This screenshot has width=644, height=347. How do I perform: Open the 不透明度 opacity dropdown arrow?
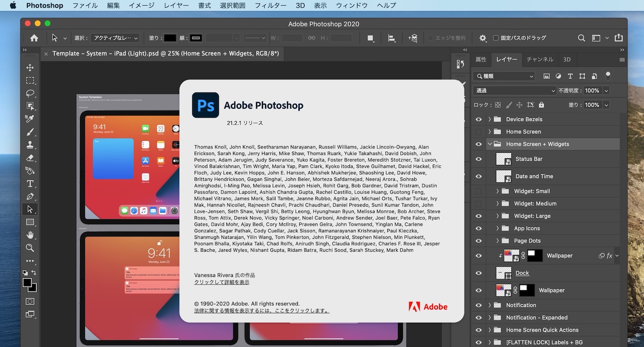click(606, 91)
